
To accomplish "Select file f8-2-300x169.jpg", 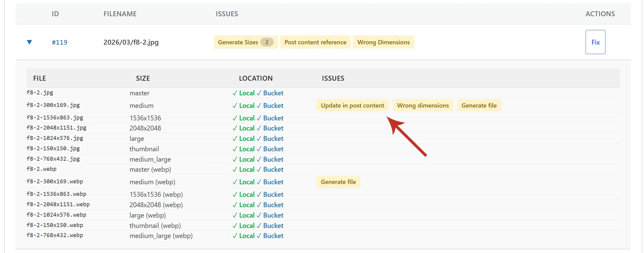I will tap(53, 105).
